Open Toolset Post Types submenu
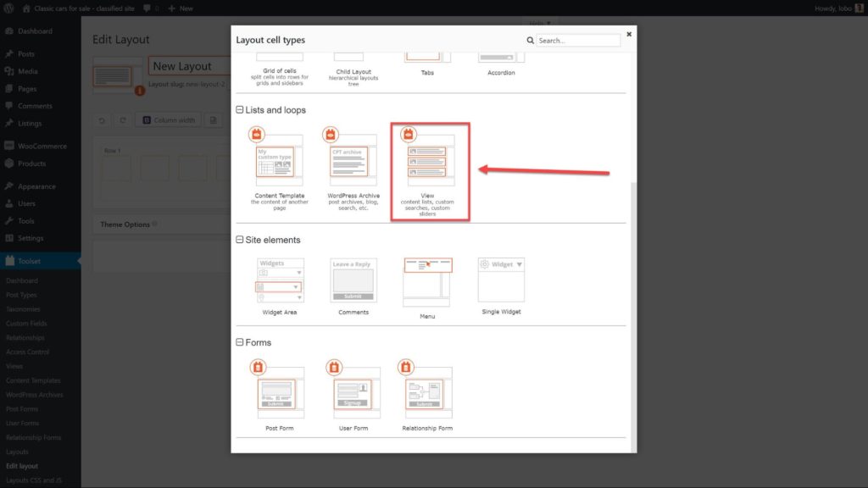 tap(21, 295)
